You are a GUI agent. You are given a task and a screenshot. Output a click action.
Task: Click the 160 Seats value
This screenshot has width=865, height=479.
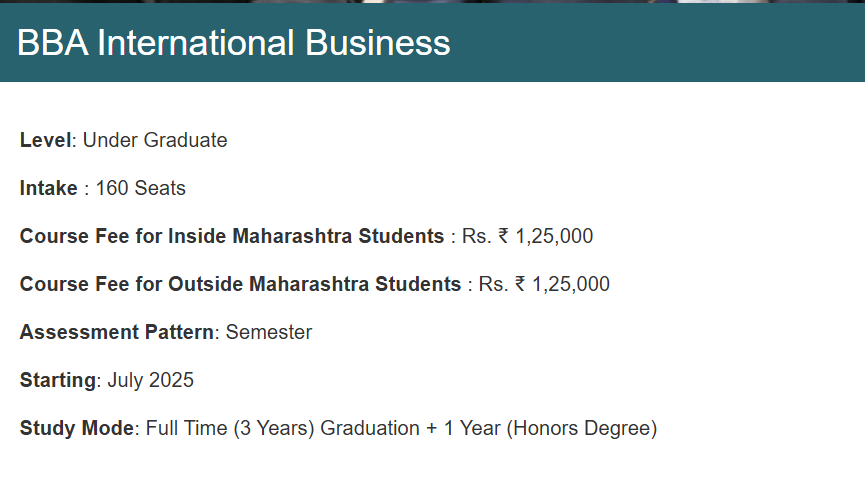pyautogui.click(x=140, y=188)
